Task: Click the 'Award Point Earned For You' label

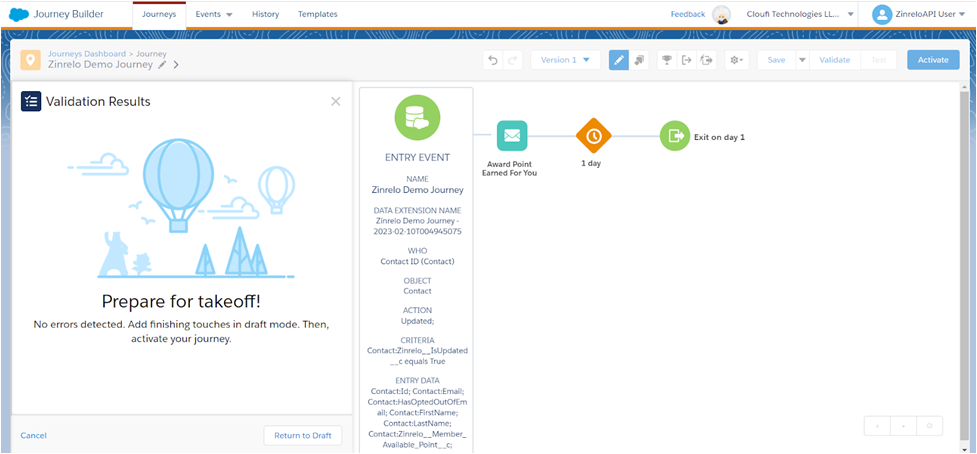Action: tap(509, 168)
